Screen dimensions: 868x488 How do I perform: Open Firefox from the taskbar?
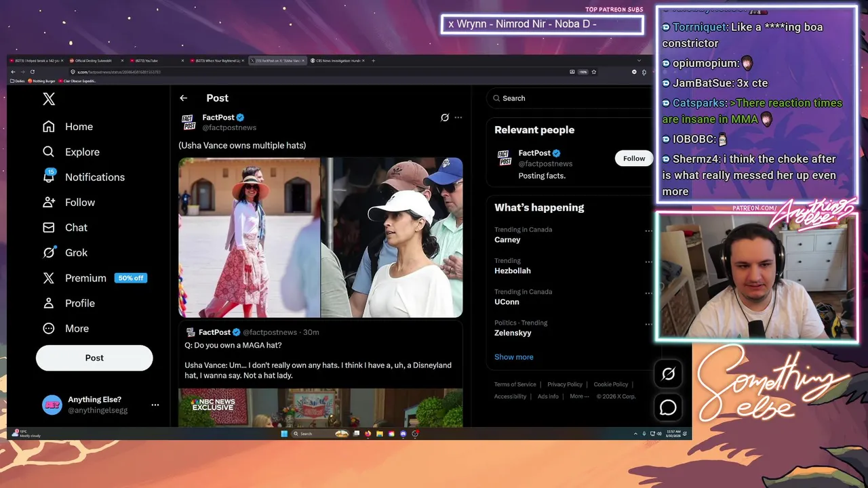coord(368,434)
